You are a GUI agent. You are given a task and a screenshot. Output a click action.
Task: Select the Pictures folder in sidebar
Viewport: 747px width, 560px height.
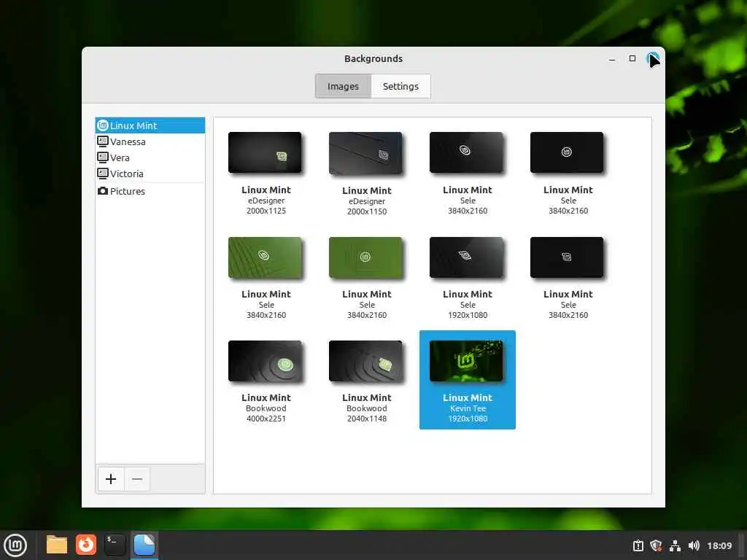[150, 191]
